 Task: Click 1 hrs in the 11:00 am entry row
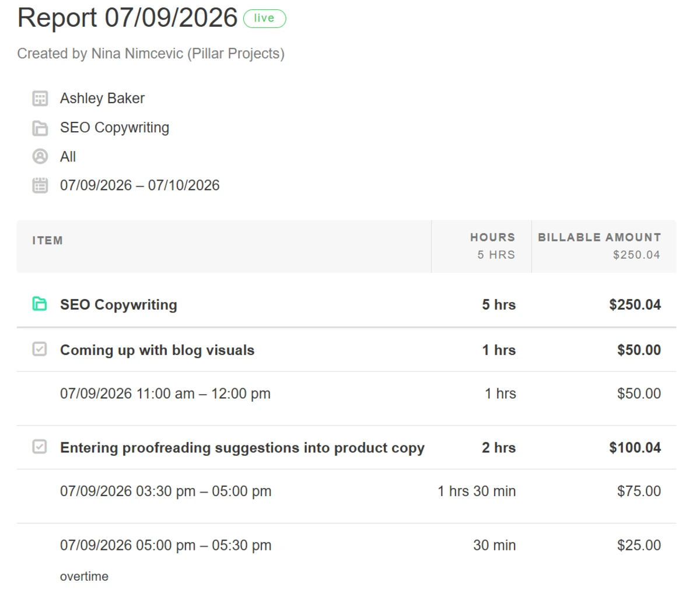tap(501, 394)
